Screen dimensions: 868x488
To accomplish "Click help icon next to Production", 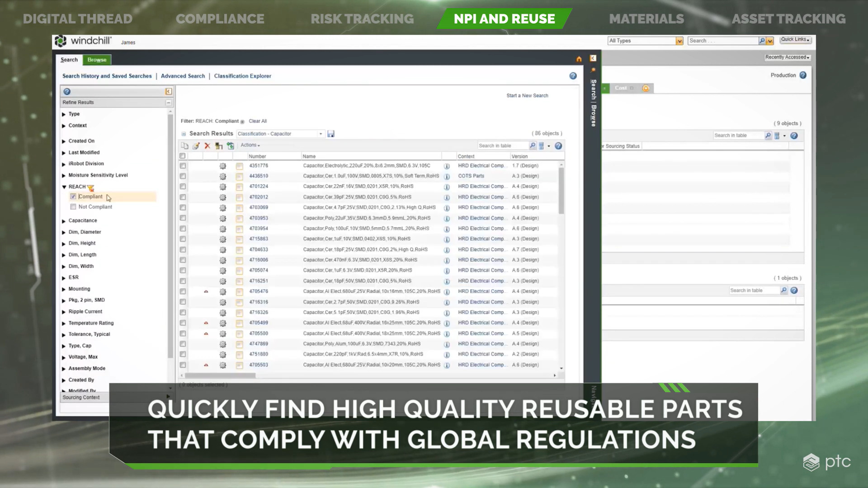I will point(803,75).
